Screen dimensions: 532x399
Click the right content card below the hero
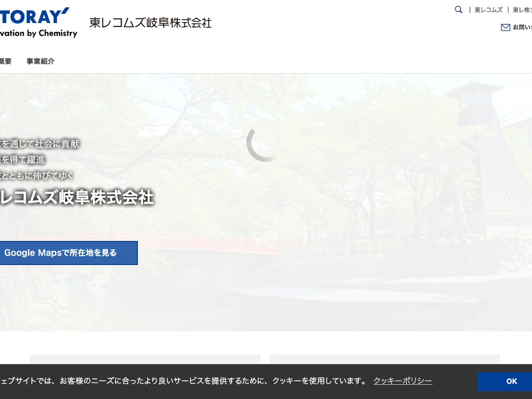[384, 360]
